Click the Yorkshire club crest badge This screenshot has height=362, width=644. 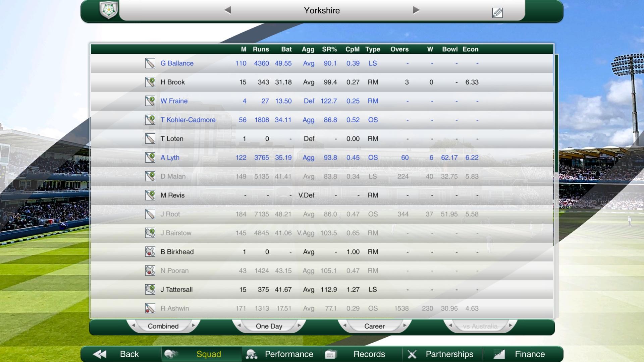coord(109,10)
